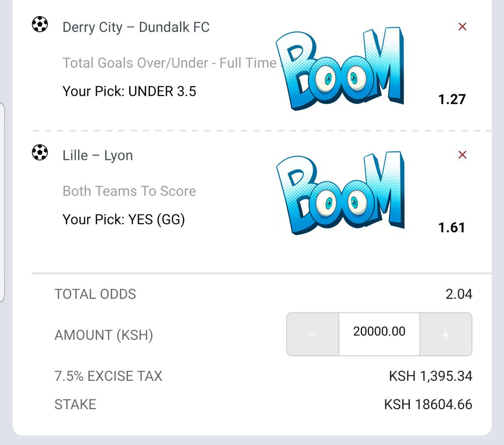Click the soccer ball icon beside Derry City
This screenshot has height=445, width=504.
tap(40, 24)
